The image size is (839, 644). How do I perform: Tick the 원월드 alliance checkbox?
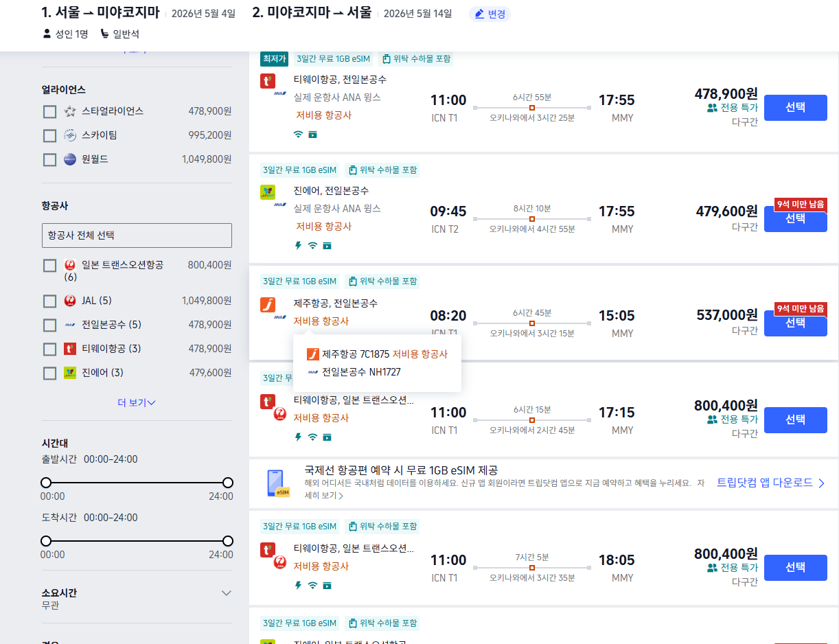click(49, 159)
